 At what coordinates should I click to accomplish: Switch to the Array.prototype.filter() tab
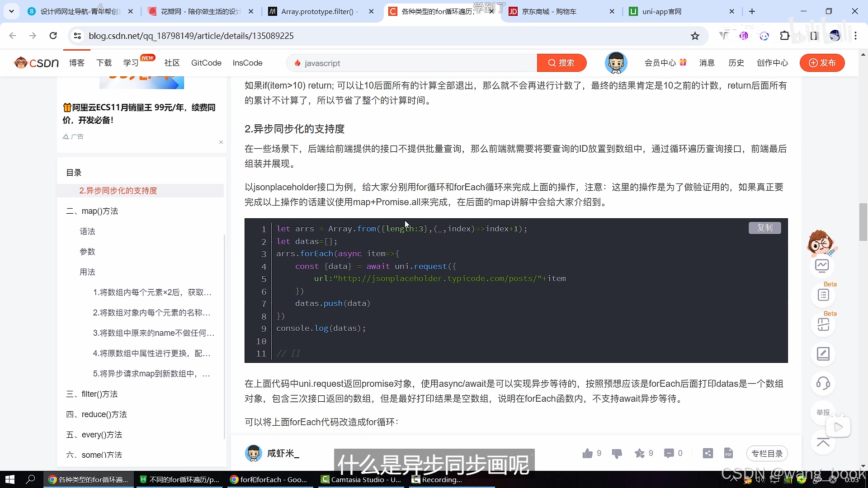(320, 11)
